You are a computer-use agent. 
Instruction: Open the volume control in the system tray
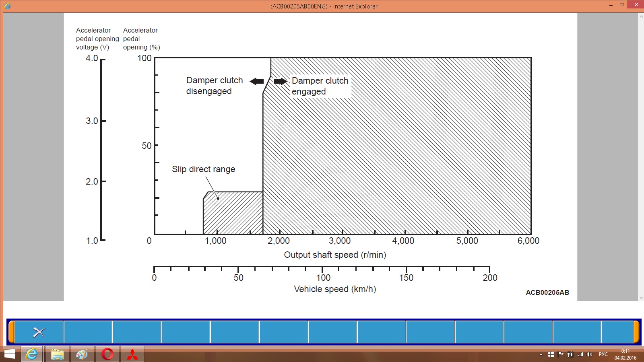click(590, 354)
